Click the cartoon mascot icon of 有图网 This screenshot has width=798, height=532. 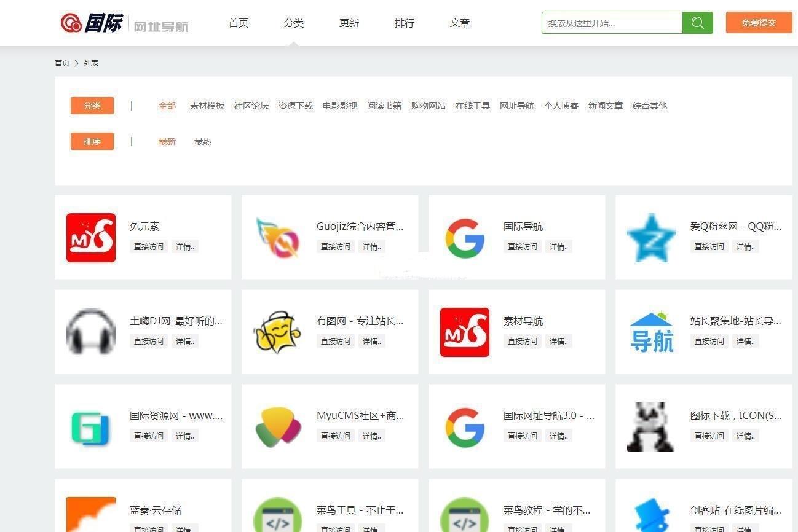[x=277, y=332]
